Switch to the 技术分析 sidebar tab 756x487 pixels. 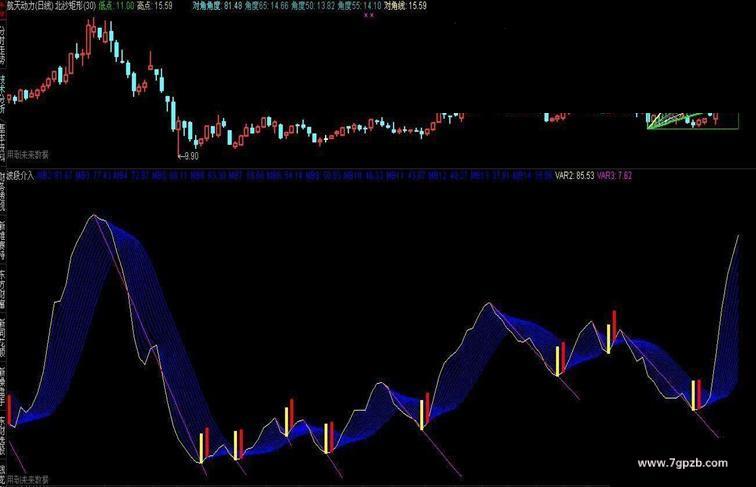pos(2,94)
